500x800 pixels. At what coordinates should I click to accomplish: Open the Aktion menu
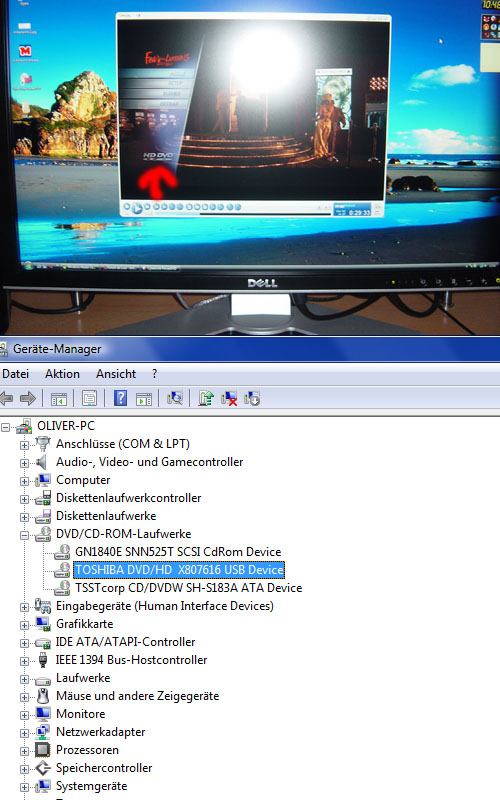[x=62, y=374]
